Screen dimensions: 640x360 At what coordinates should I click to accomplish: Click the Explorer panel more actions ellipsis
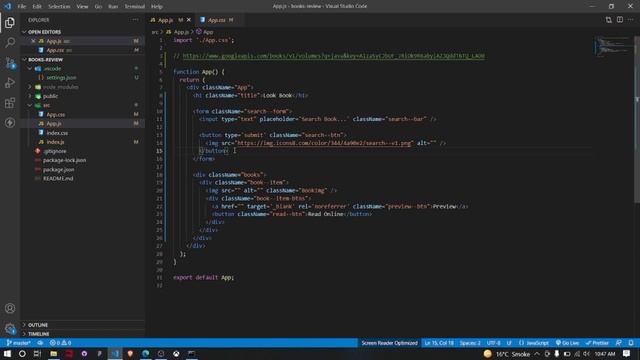(x=135, y=20)
